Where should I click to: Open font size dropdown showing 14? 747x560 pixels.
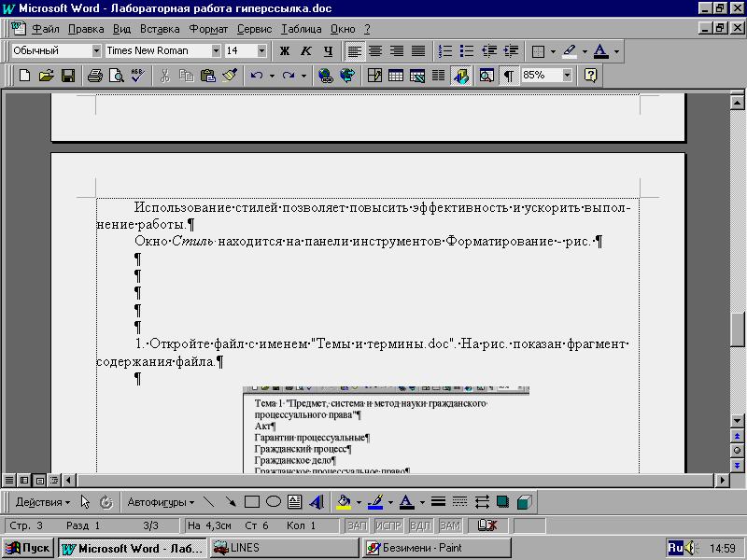click(x=261, y=50)
